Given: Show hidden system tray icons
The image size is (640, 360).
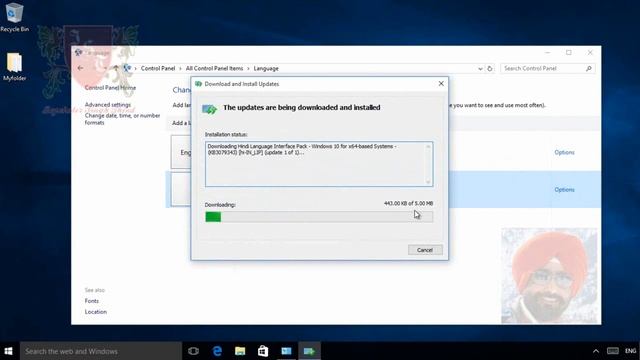Looking at the screenshot, I should pyautogui.click(x=596, y=351).
